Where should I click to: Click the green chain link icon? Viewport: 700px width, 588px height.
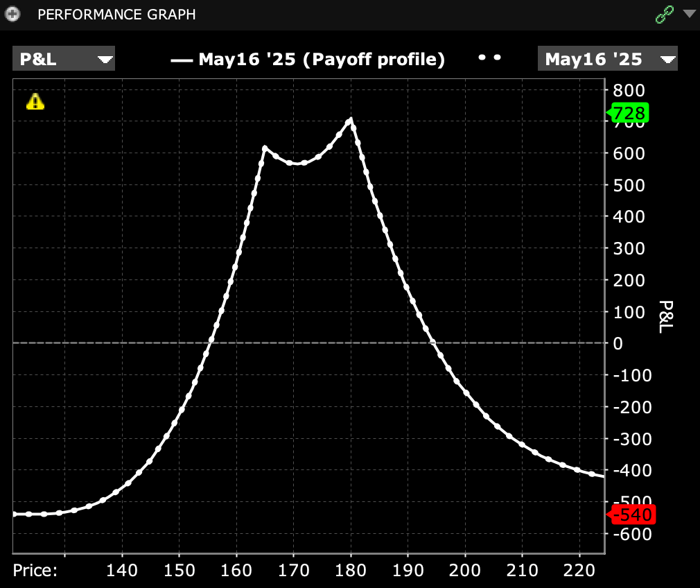664,15
